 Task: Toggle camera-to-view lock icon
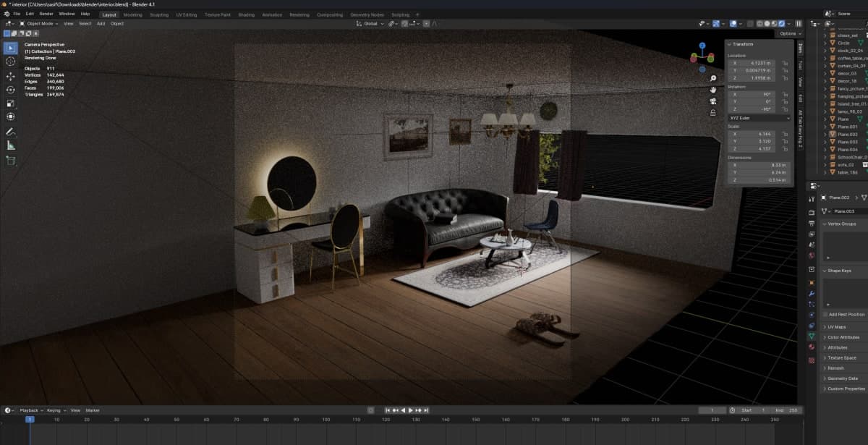click(713, 113)
